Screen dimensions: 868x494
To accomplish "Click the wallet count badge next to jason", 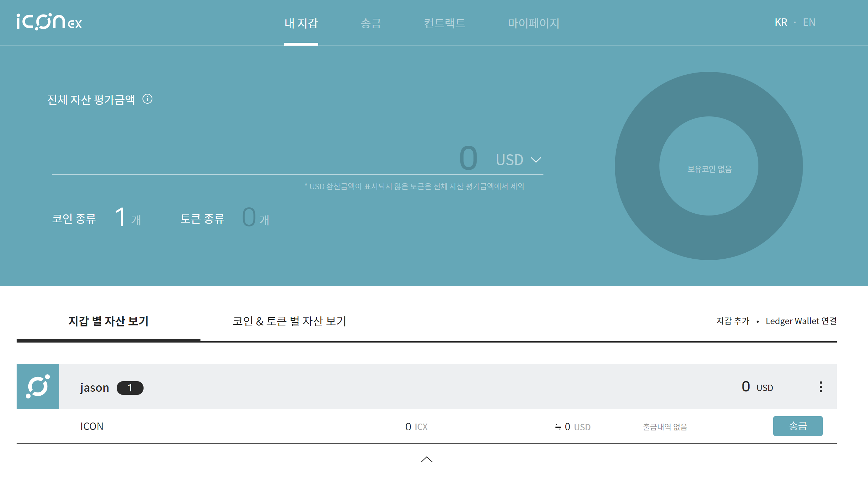I will (x=130, y=388).
